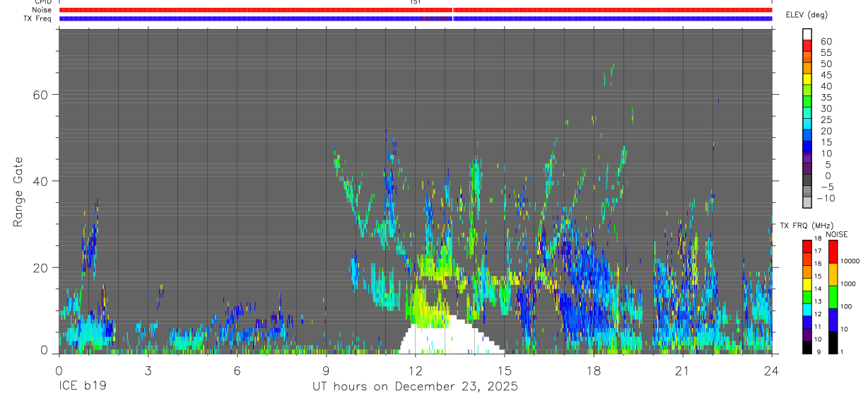Click UT hour tick label '9'
868x401 pixels.
[x=326, y=371]
